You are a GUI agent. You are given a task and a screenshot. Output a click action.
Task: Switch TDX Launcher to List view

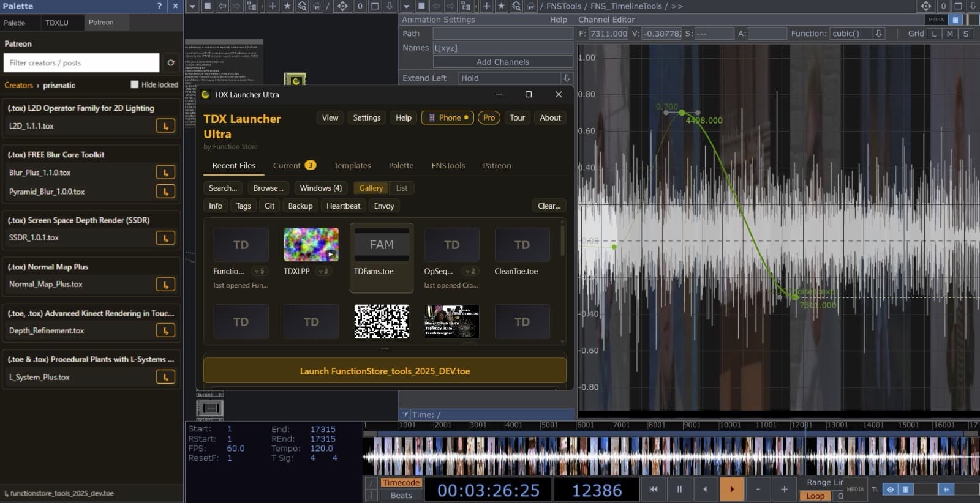pos(402,188)
